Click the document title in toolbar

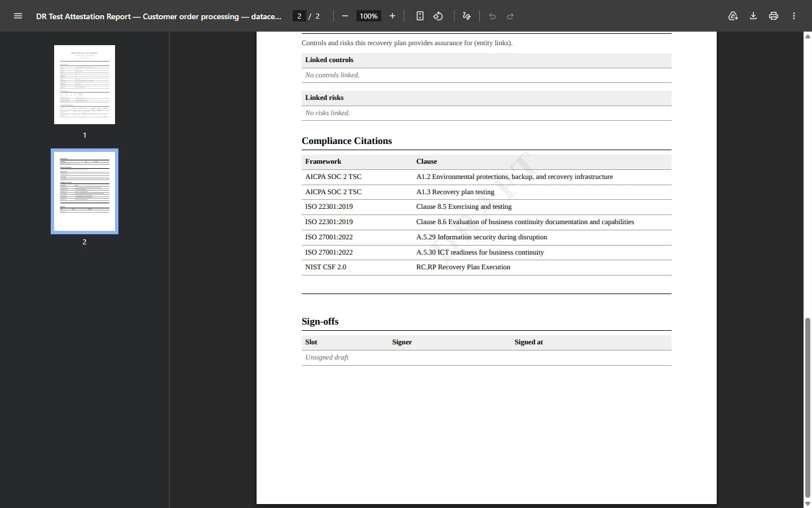158,16
